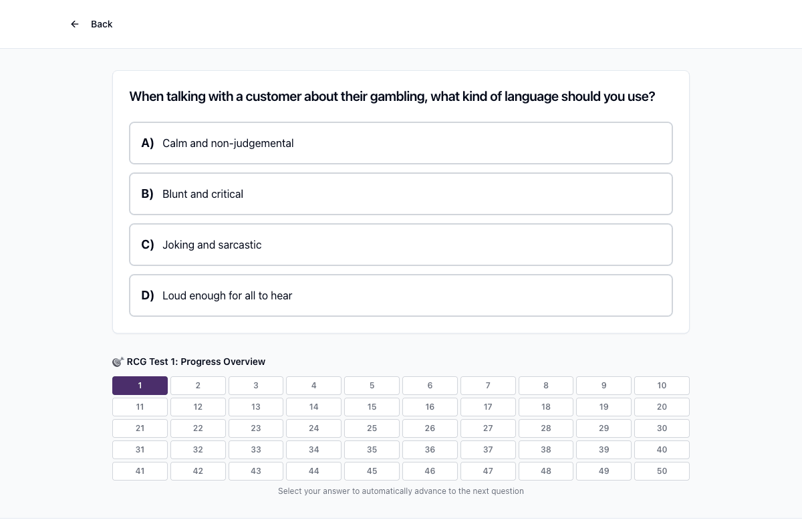Go to question 1 in progress overview
Viewport: 812px width, 528px height.
pos(140,386)
